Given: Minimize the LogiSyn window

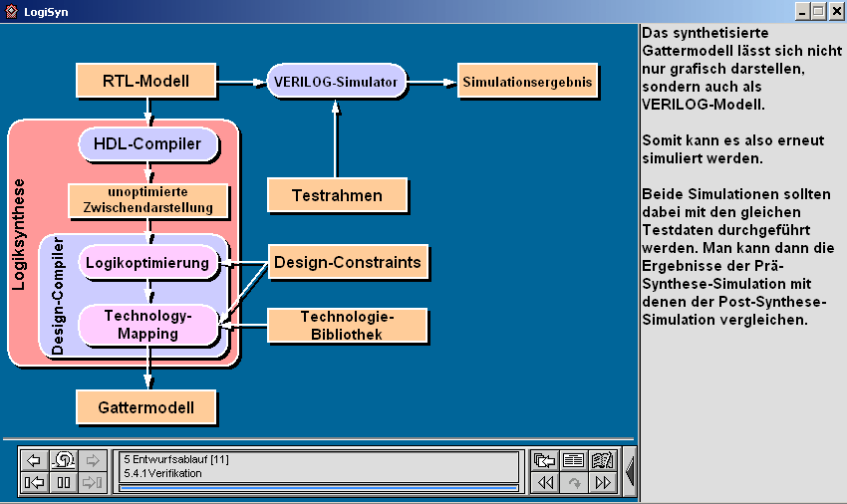Looking at the screenshot, I should (x=803, y=11).
